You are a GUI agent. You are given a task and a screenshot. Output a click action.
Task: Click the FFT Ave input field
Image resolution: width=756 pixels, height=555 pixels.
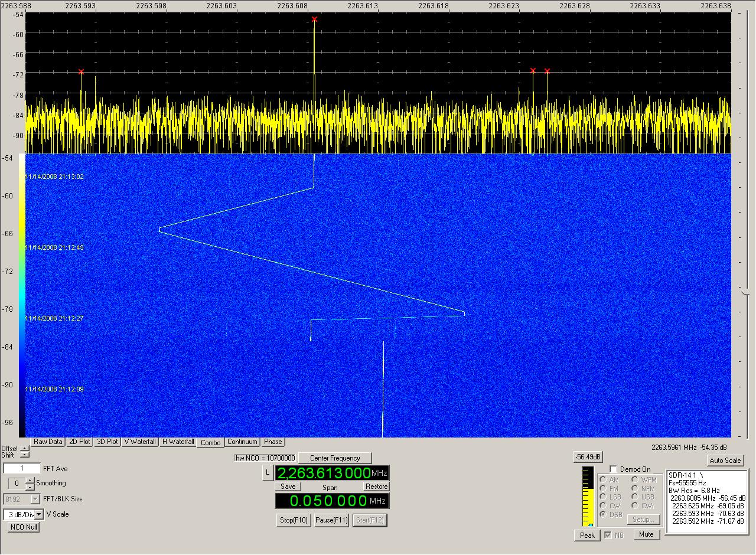pos(22,469)
